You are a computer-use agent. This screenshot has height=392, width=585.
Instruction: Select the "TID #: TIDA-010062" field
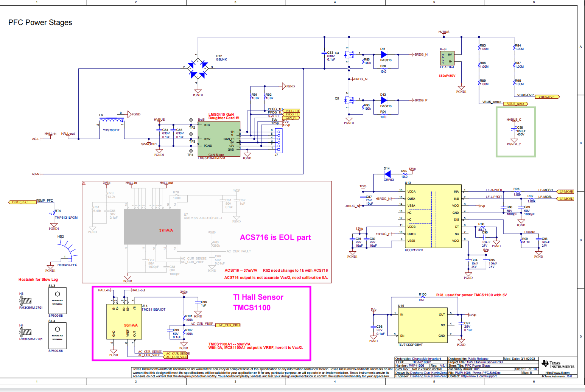414,362
